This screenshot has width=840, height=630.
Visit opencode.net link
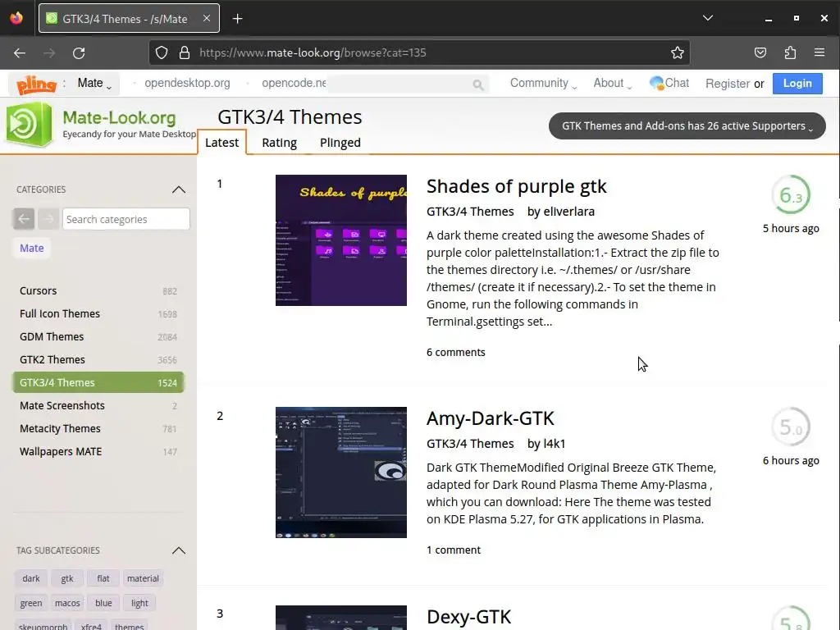click(x=294, y=83)
